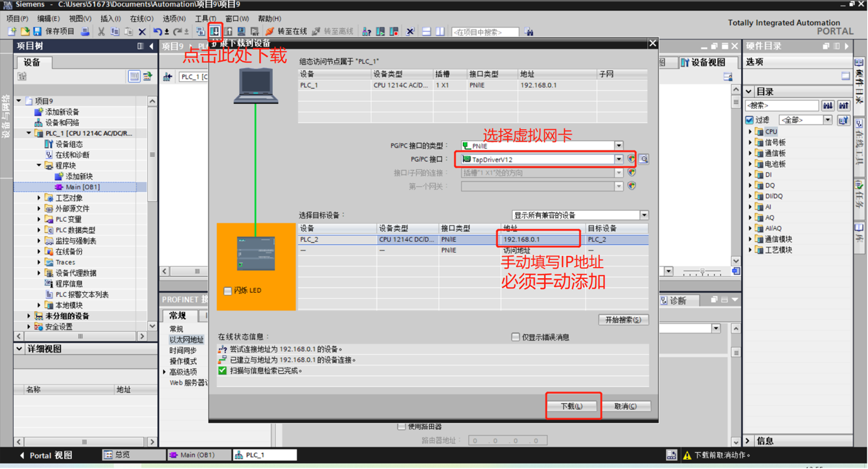Image resolution: width=868 pixels, height=469 pixels.
Task: Click the 保存项目 button
Action: pyautogui.click(x=54, y=31)
